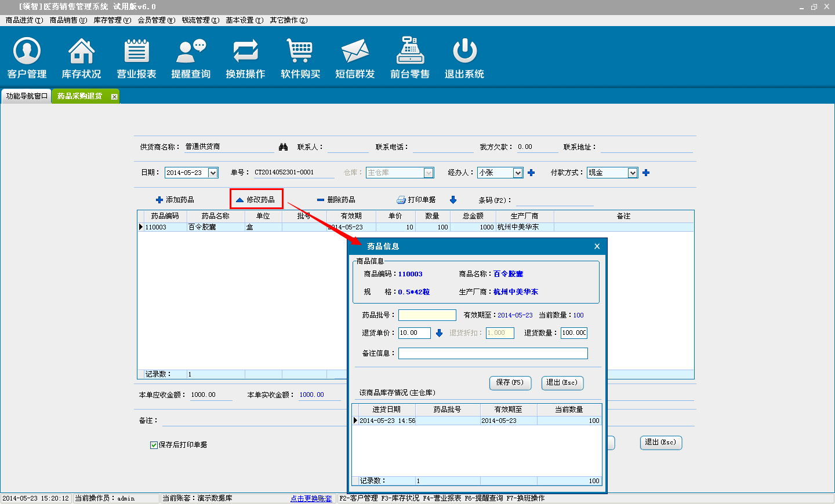Open 营业报表 business report icon
This screenshot has height=504, width=835.
pyautogui.click(x=136, y=58)
